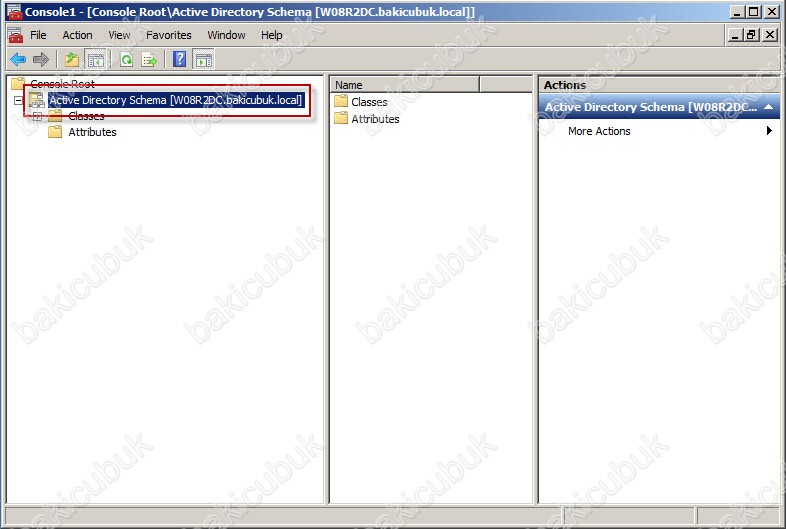Open the Favorites menu
Screen dimensions: 786x529
(169, 35)
